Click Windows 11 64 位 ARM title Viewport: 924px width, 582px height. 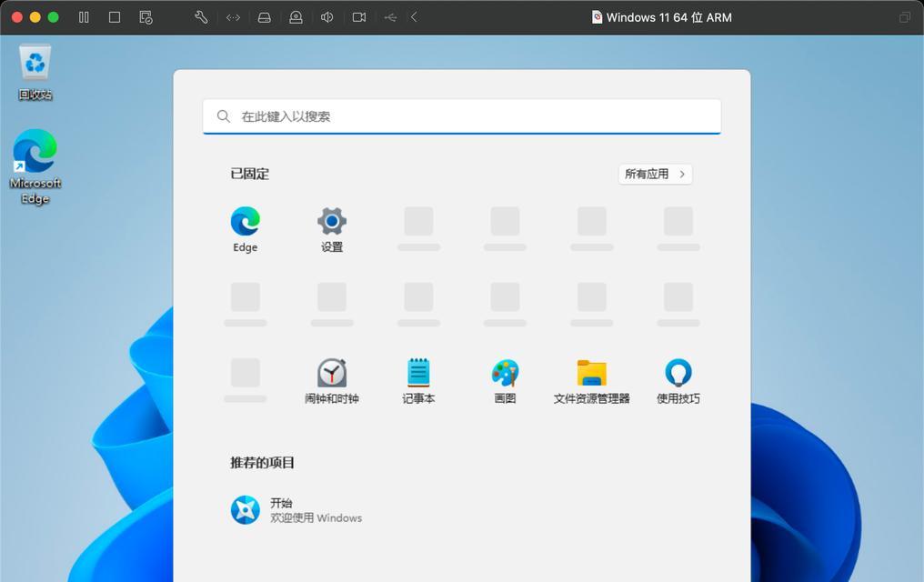click(668, 17)
